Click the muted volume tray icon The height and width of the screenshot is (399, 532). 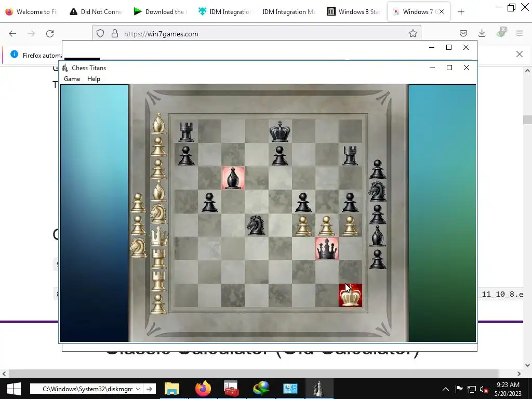[x=484, y=389]
